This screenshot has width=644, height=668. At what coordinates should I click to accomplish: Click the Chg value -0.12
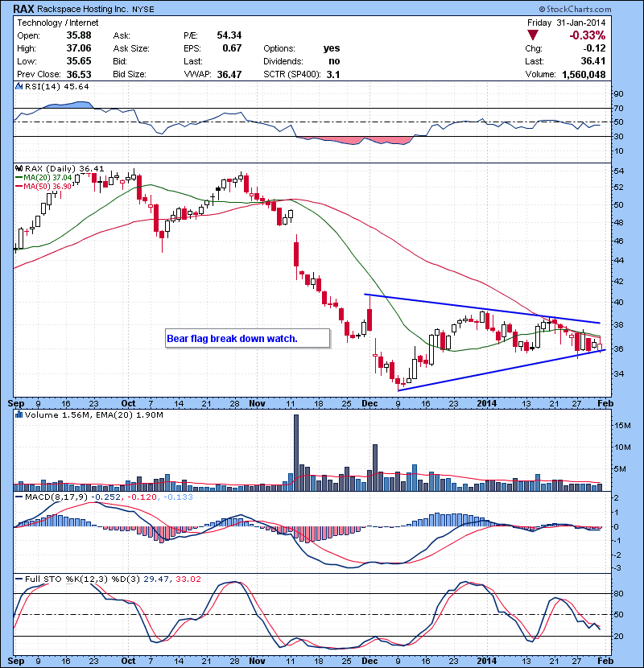pos(594,48)
